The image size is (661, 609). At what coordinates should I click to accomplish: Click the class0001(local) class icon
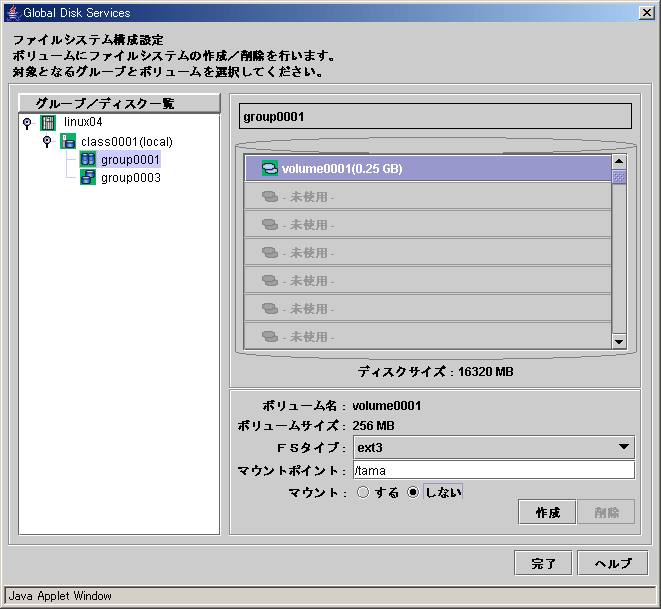click(x=68, y=141)
